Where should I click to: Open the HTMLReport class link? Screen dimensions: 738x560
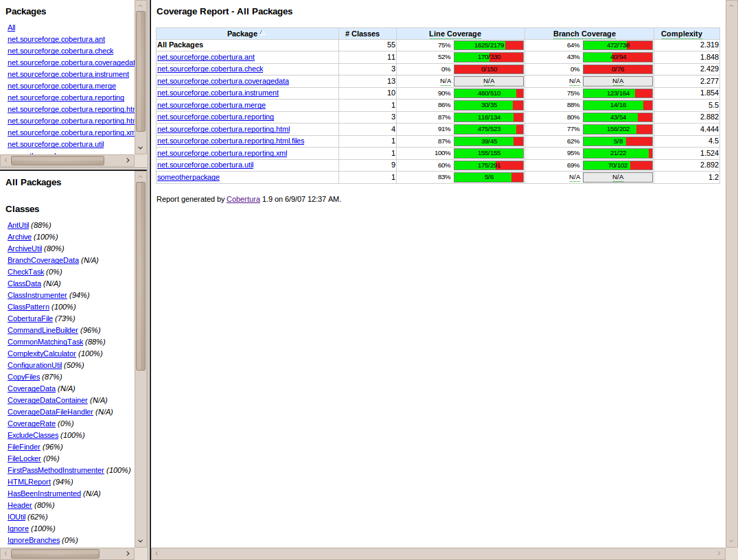tap(29, 482)
